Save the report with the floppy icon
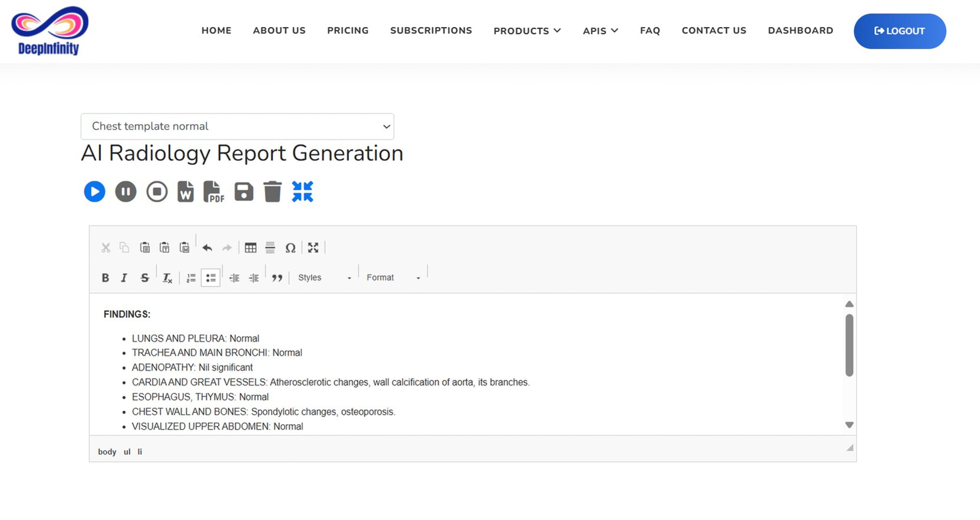980x520 pixels. (244, 192)
